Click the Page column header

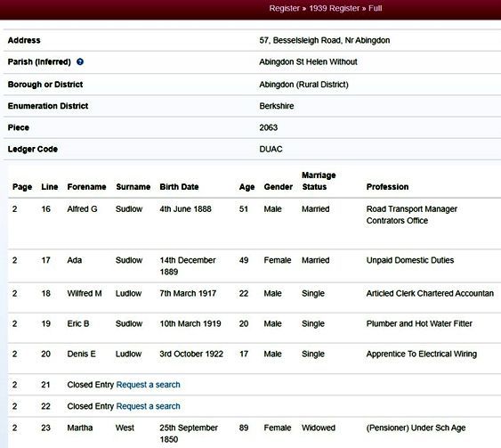(x=22, y=187)
